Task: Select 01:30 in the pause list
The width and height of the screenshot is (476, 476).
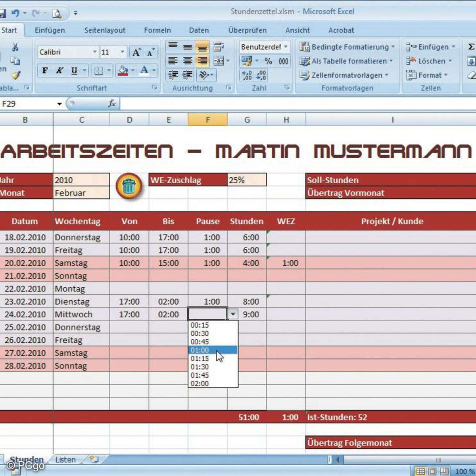Action: (x=200, y=367)
